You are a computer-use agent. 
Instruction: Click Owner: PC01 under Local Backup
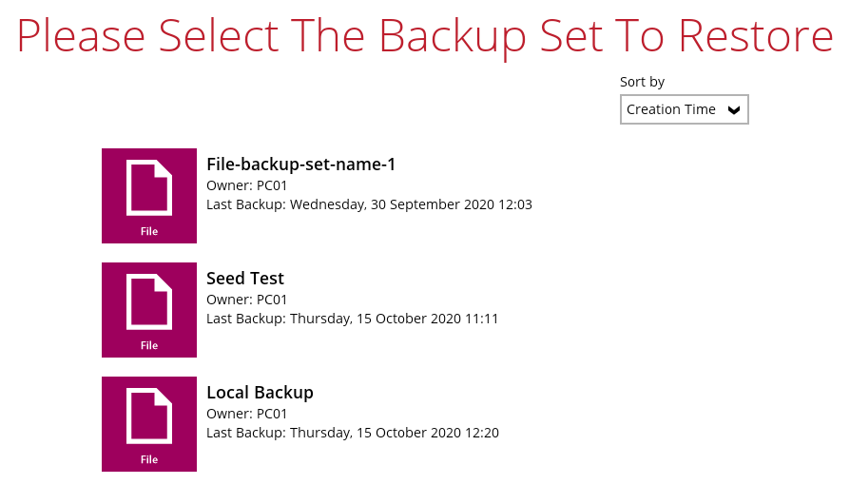coord(246,414)
